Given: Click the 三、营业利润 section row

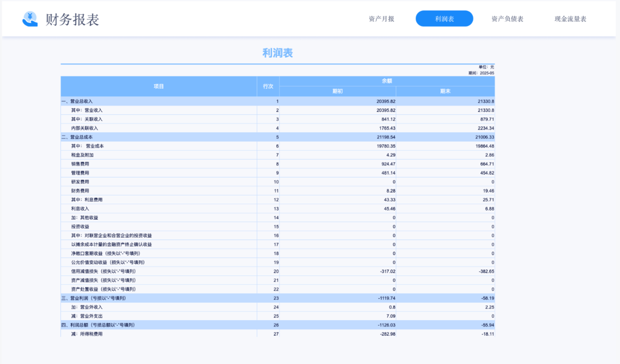Looking at the screenshot, I should point(94,298).
